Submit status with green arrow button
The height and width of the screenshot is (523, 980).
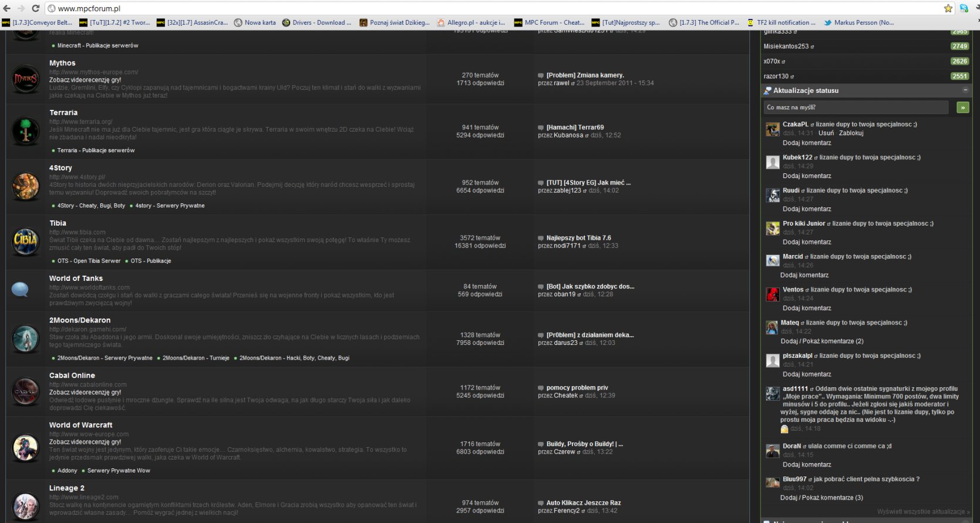click(x=962, y=108)
